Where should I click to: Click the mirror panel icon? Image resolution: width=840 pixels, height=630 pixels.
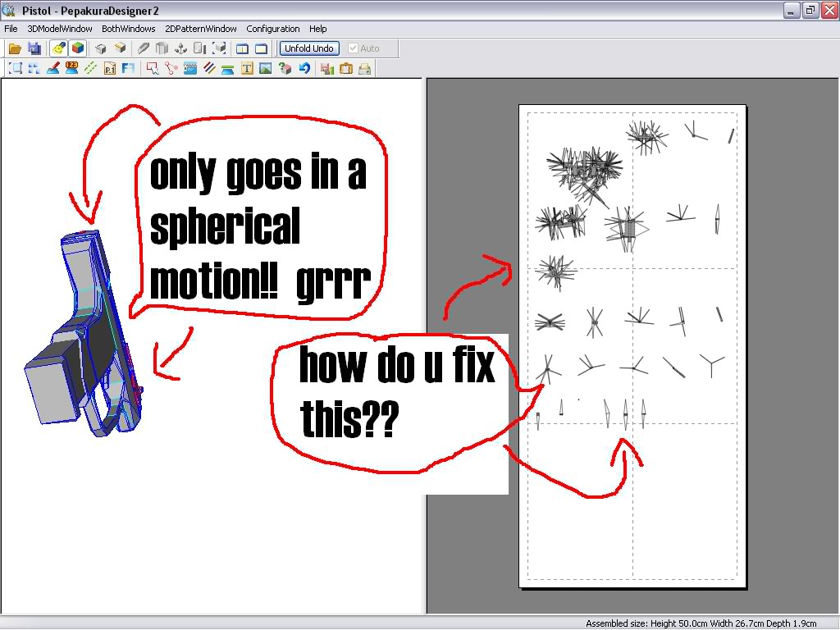(200, 48)
